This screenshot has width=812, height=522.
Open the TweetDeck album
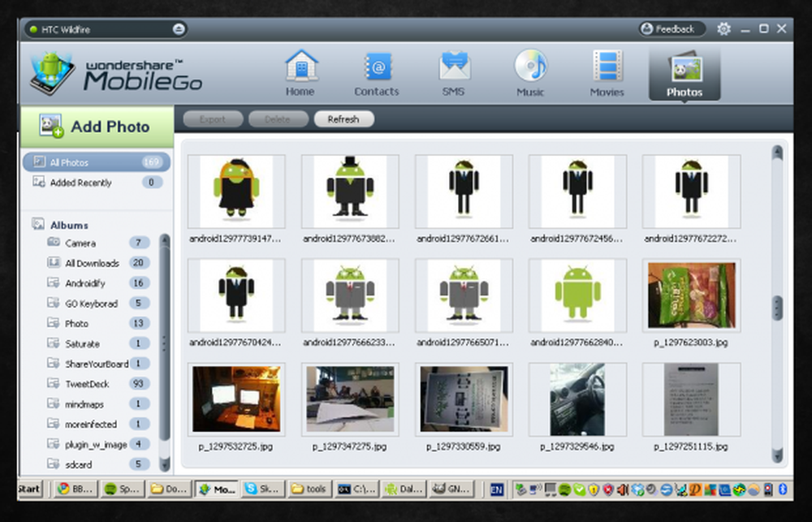pyautogui.click(x=98, y=384)
